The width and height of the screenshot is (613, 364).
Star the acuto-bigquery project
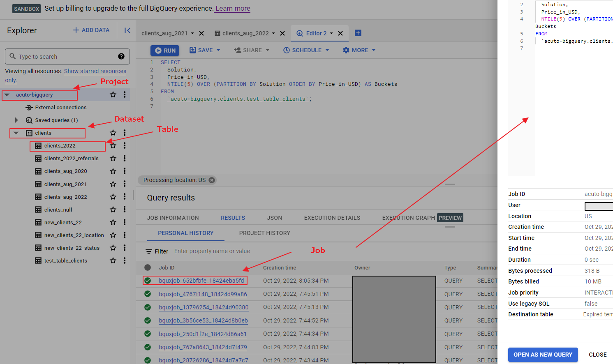(x=113, y=94)
